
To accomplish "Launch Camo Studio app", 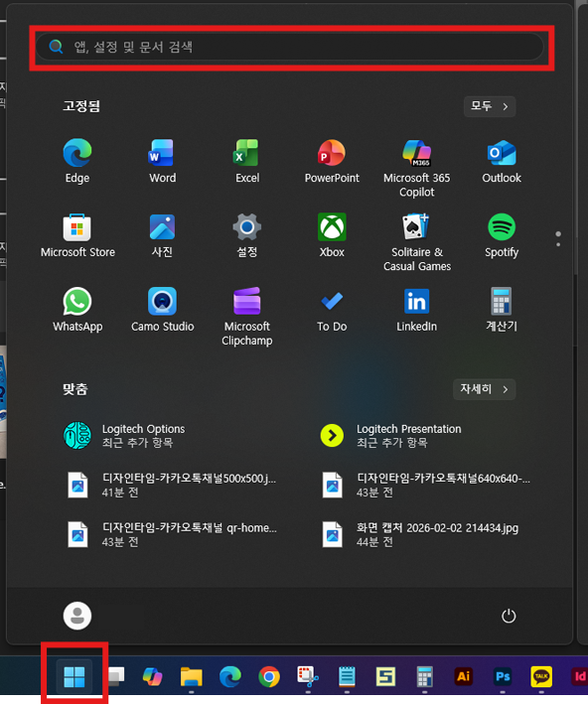I will [x=162, y=310].
